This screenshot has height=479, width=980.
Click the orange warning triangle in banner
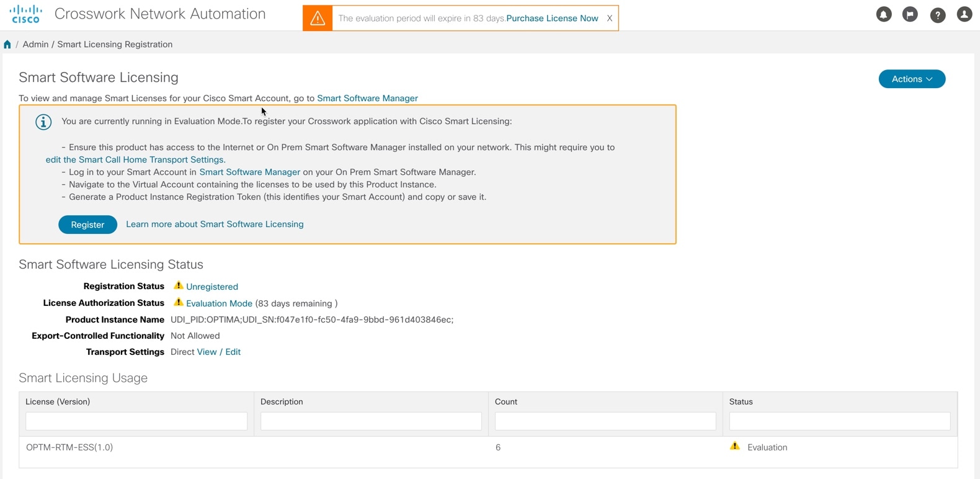(318, 18)
